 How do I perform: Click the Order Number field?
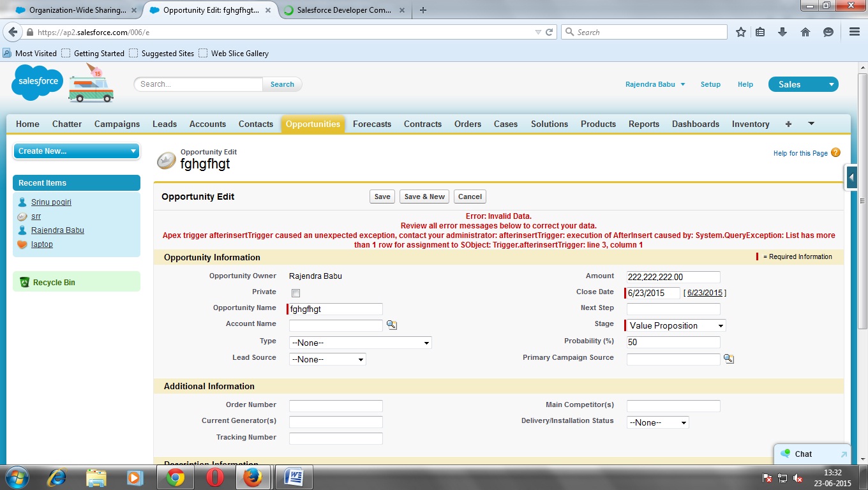[x=336, y=406]
